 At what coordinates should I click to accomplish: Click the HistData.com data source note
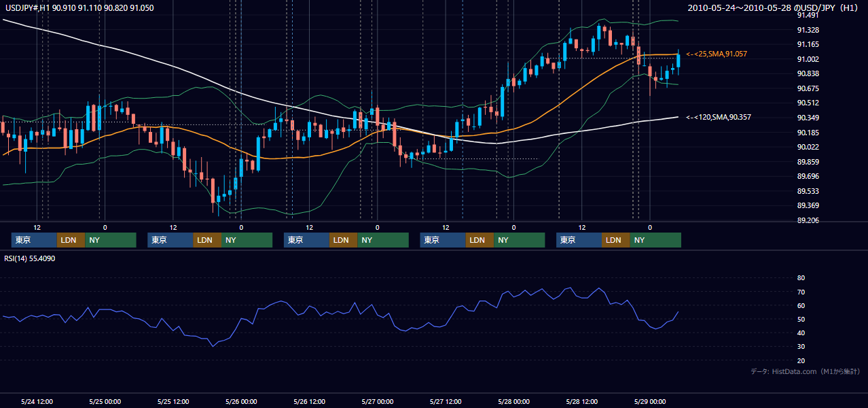coord(806,371)
